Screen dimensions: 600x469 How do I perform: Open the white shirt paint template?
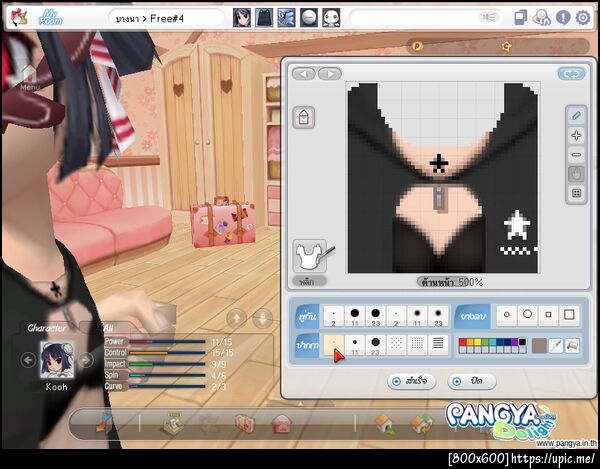coord(310,256)
